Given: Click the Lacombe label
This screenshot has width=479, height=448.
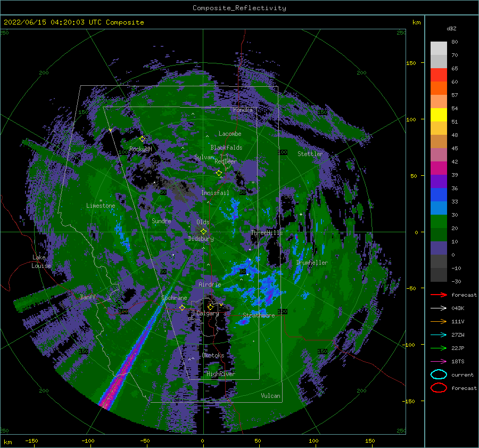Looking at the screenshot, I should [x=230, y=134].
